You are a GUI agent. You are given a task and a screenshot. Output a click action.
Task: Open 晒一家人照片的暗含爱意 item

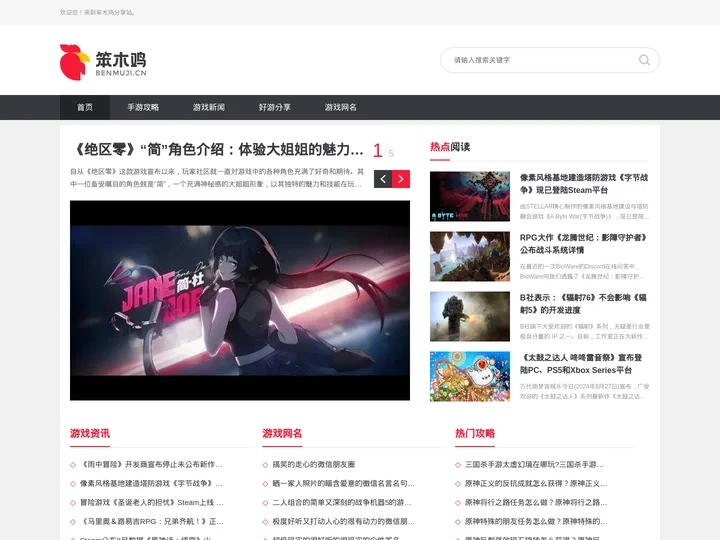click(x=343, y=484)
